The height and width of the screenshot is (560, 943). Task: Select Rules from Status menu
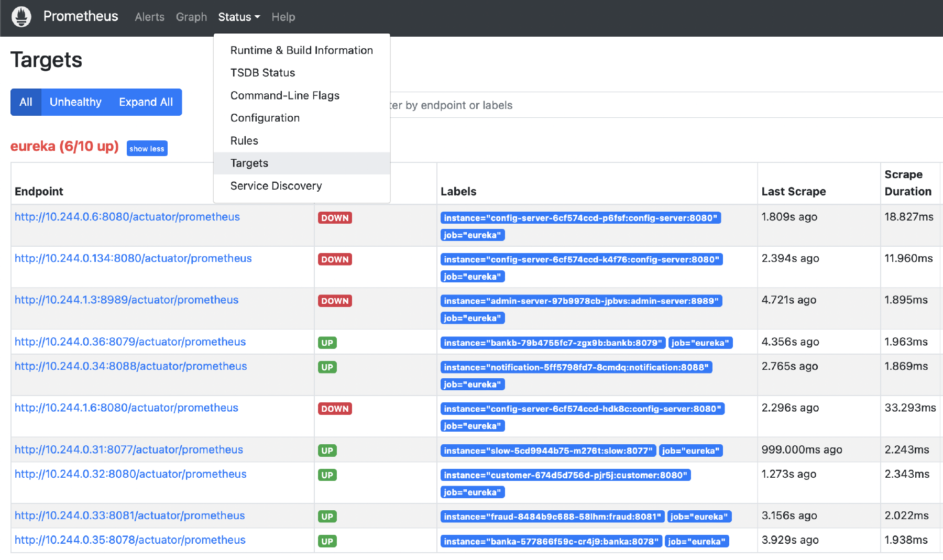tap(302, 140)
